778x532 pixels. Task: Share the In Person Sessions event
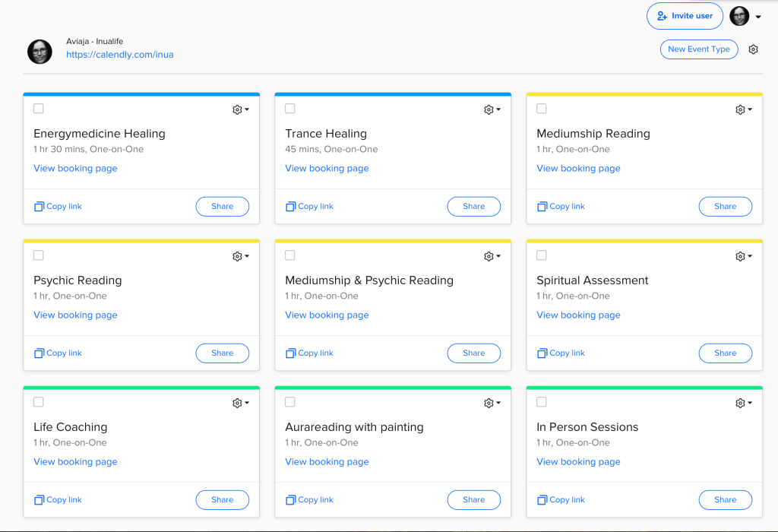725,500
